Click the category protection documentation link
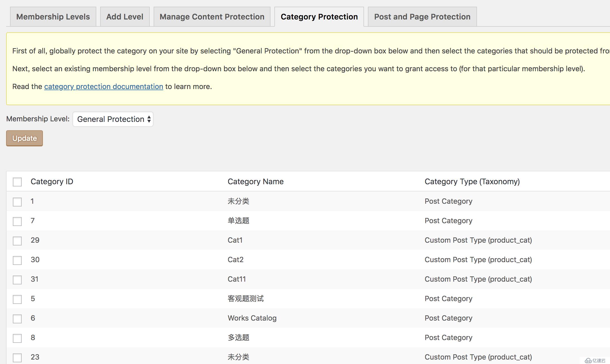Viewport: 610px width, 364px height. click(104, 87)
